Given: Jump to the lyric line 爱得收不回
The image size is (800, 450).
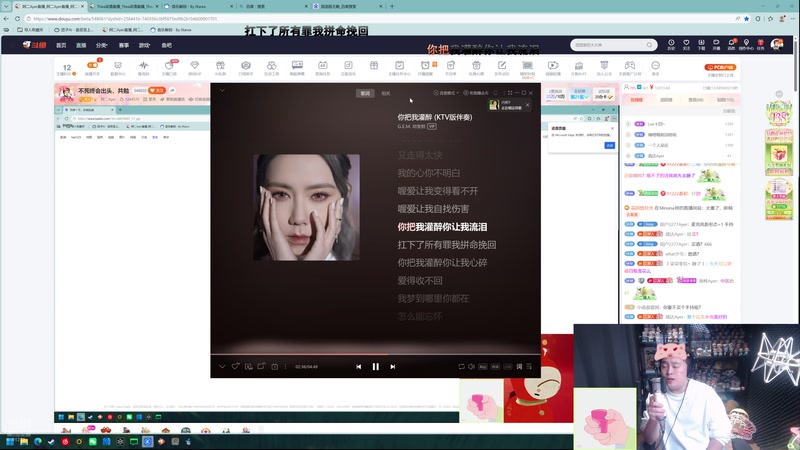Looking at the screenshot, I should coord(420,280).
